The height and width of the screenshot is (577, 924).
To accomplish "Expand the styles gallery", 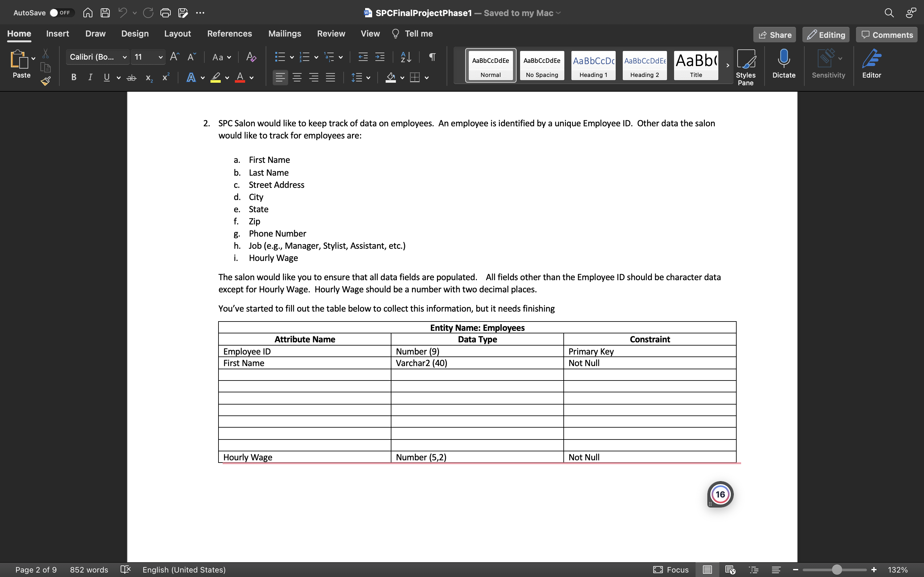I will pyautogui.click(x=727, y=65).
